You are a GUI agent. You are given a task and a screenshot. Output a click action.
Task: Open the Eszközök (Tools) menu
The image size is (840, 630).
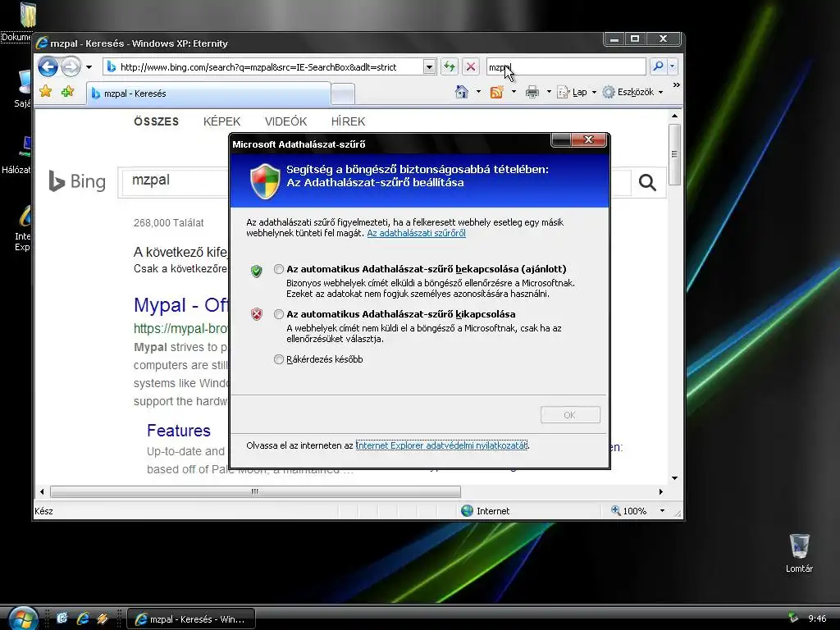tap(632, 92)
